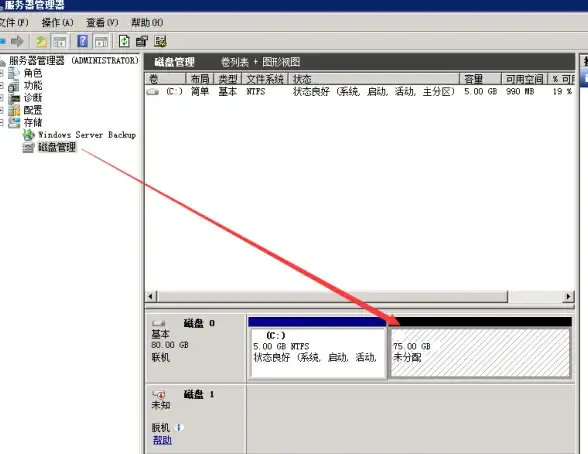
Task: Expand the 功能 node
Action: [x=2, y=85]
